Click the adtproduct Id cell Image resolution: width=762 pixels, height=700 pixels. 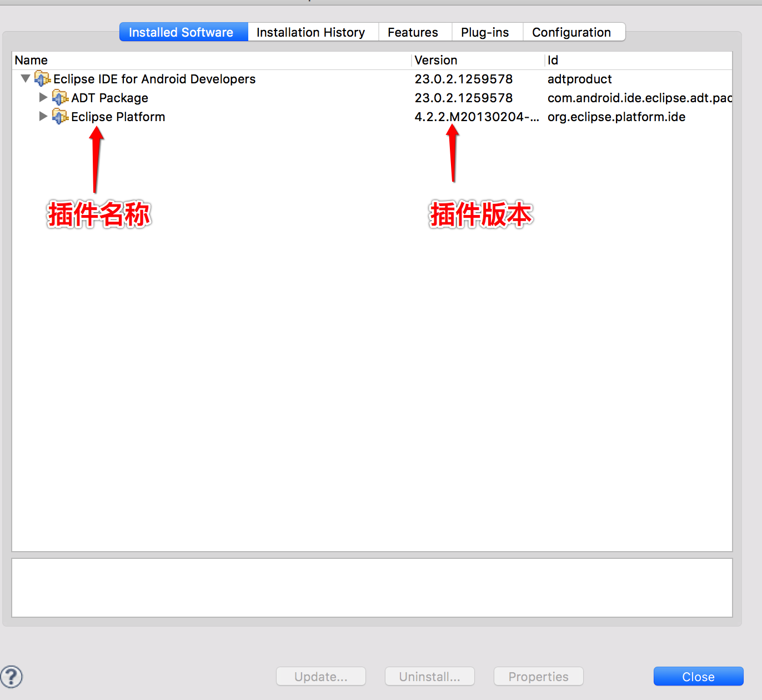(580, 79)
